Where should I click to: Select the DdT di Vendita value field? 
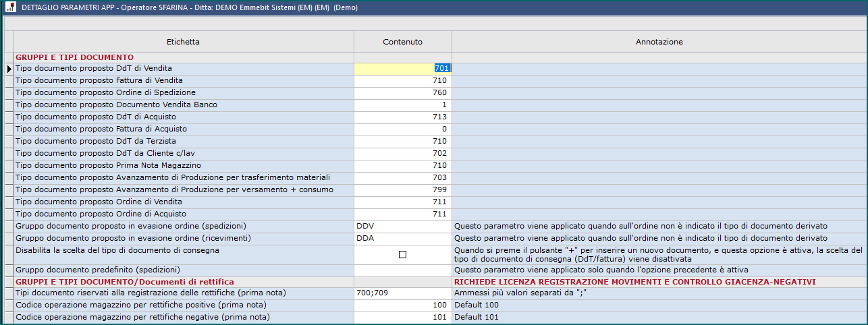coord(402,69)
